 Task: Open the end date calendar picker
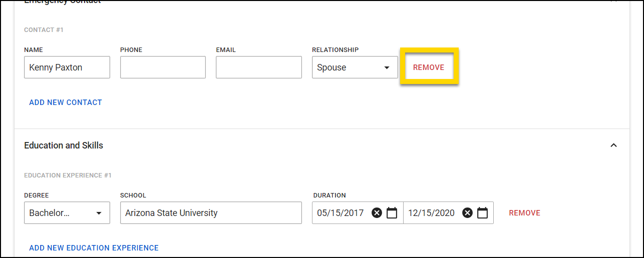point(482,213)
